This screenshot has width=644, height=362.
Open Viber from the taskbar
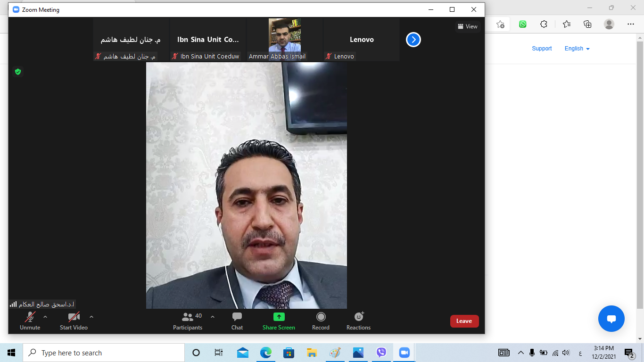pyautogui.click(x=381, y=353)
